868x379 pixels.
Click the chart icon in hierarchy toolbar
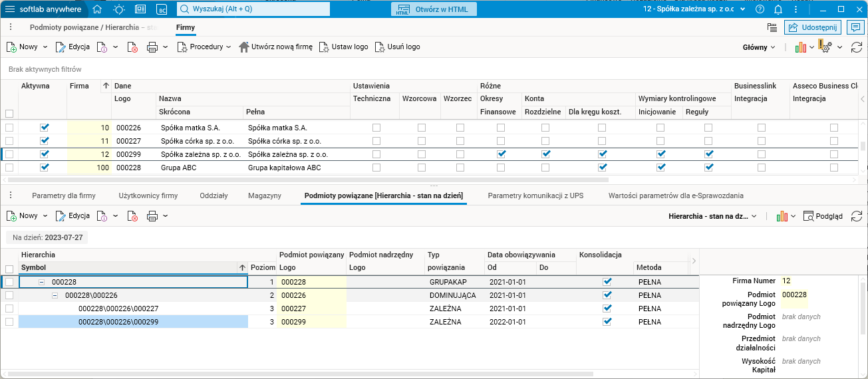point(782,216)
